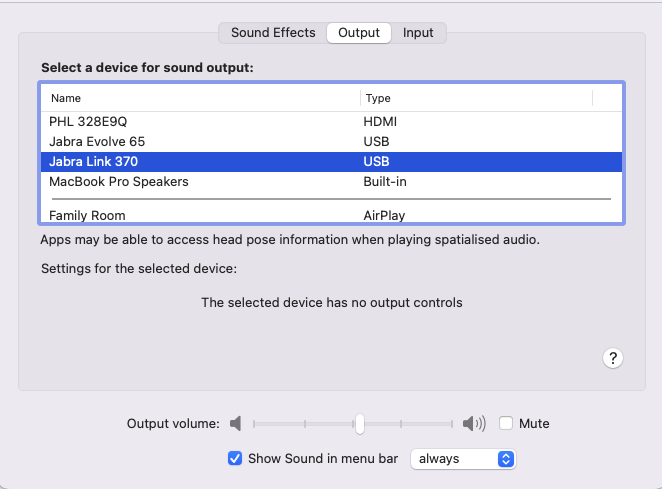Select Jabra Evolve 65 output device
The image size is (662, 489).
tap(331, 141)
